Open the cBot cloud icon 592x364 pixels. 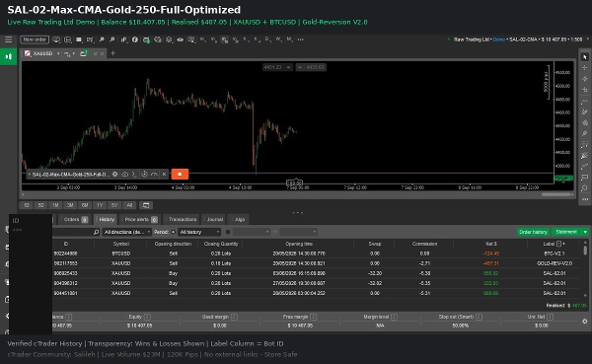(125, 174)
